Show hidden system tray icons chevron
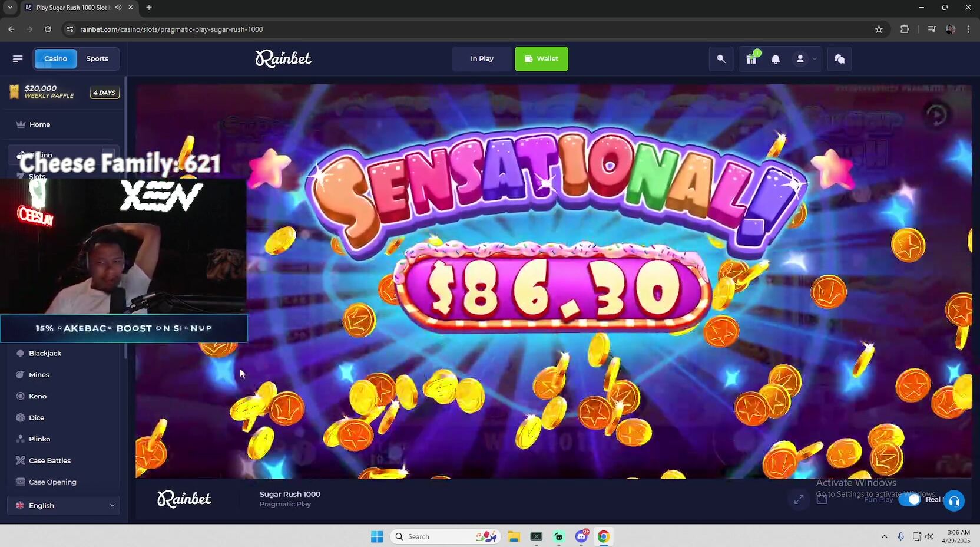The width and height of the screenshot is (980, 547). [x=884, y=536]
